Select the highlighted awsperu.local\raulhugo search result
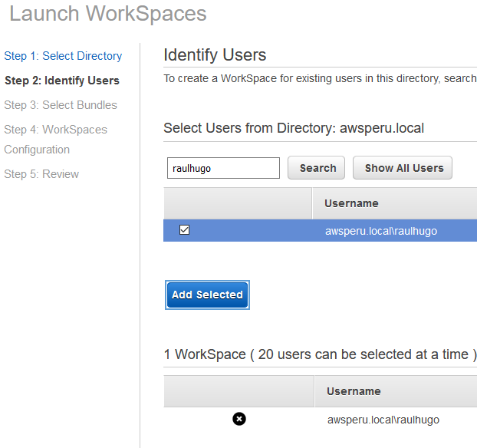The image size is (477, 448). 320,230
